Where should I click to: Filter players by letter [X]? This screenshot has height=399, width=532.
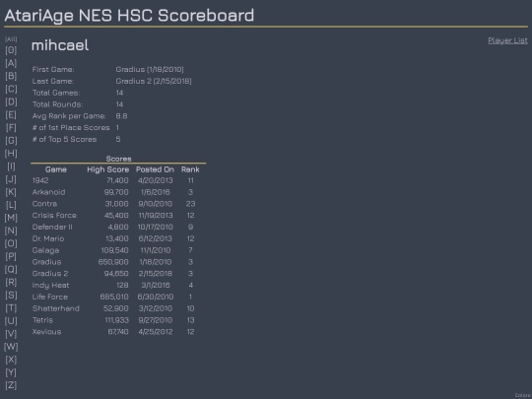click(11, 360)
